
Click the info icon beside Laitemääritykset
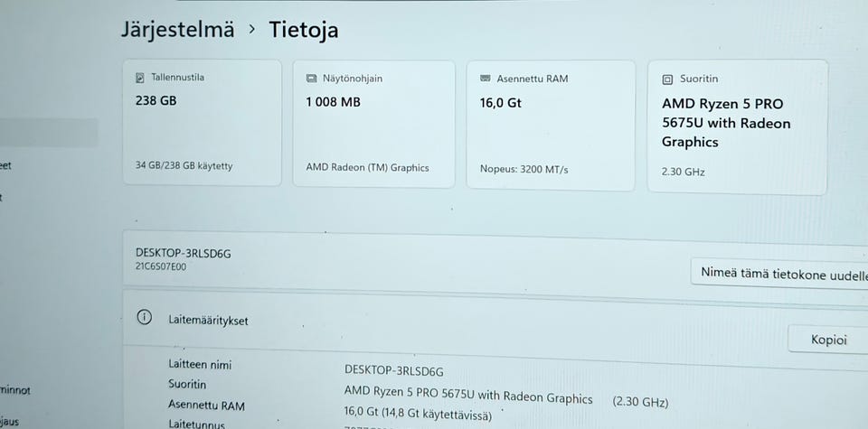(144, 317)
